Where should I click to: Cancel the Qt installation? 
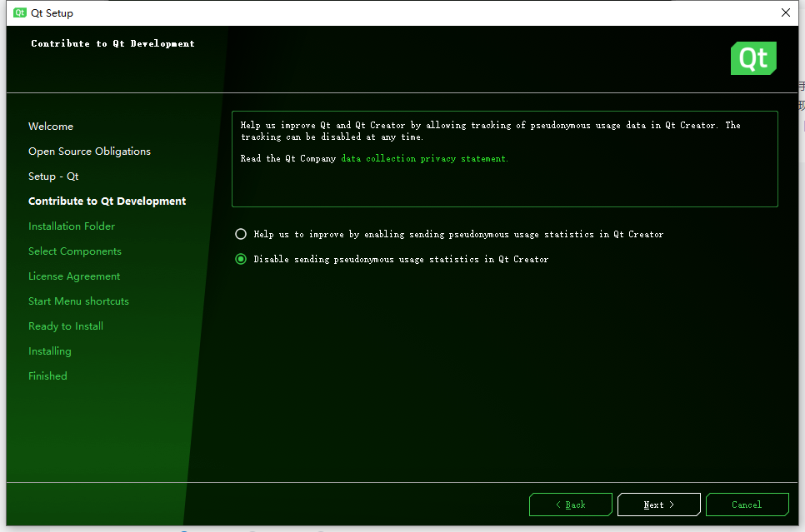[747, 504]
